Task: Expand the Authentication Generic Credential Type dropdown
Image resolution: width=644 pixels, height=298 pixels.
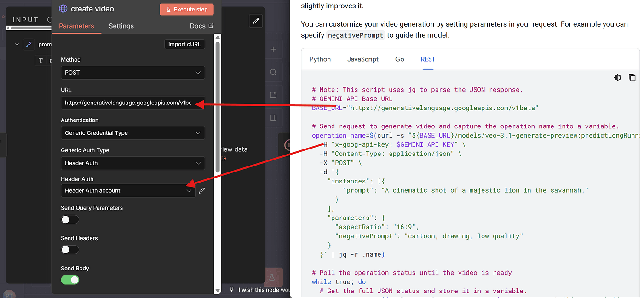Action: pos(132,133)
